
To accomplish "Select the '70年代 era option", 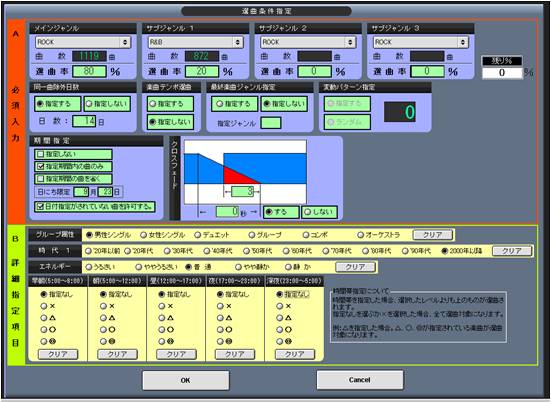I will coord(337,251).
